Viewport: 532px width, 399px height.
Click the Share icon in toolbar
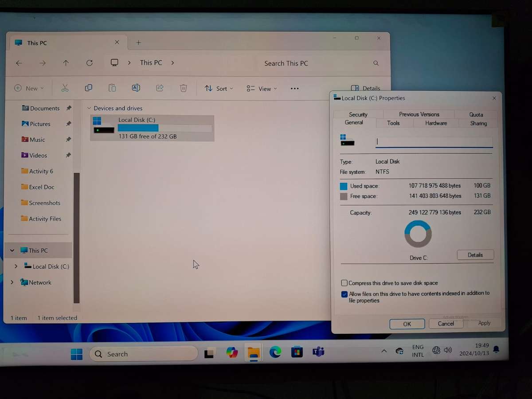tap(160, 88)
